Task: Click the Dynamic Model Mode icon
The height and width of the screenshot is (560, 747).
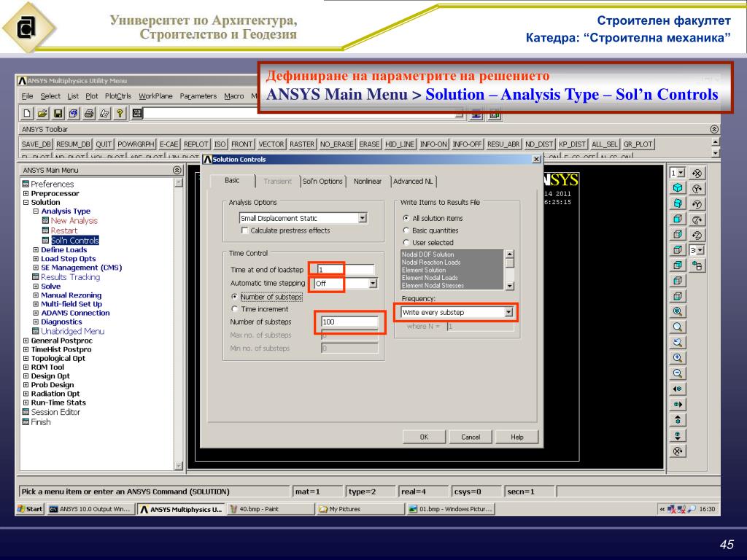Action: (697, 265)
